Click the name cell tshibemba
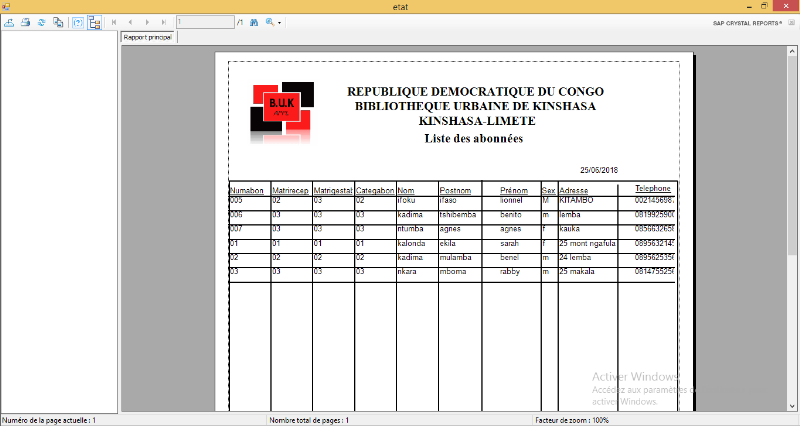 458,215
